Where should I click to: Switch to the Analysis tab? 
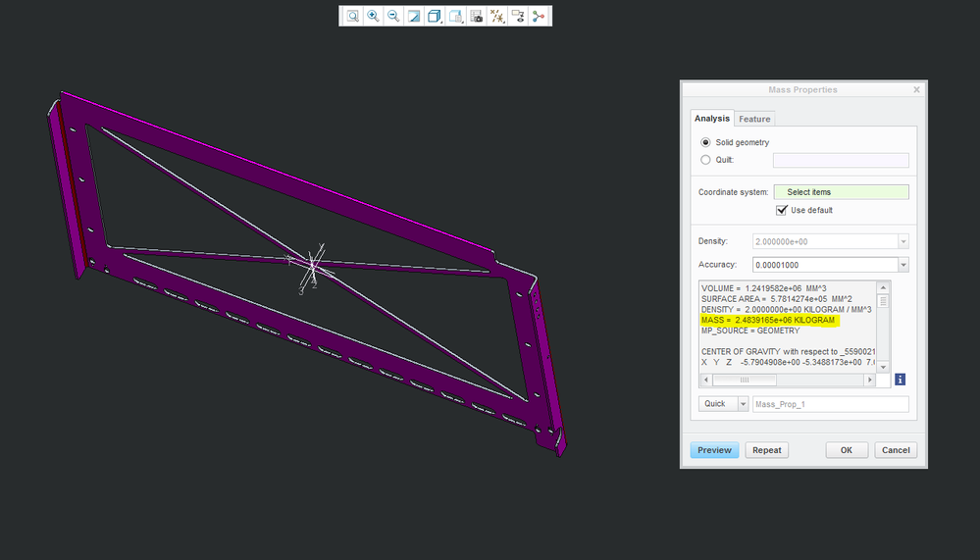(712, 119)
